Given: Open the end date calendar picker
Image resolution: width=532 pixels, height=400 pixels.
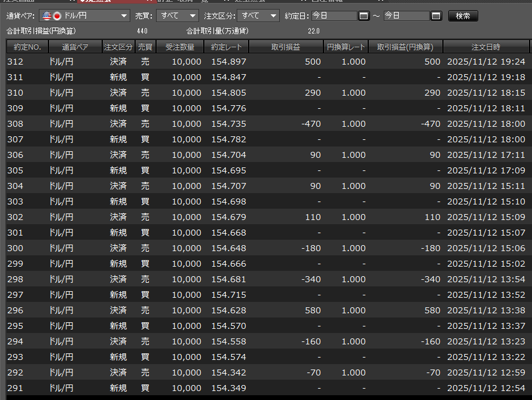Looking at the screenshot, I should 436,16.
